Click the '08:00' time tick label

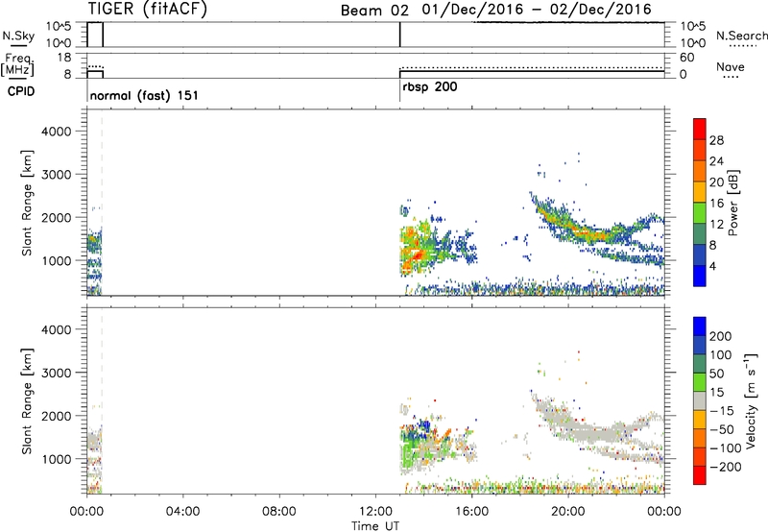pyautogui.click(x=278, y=512)
